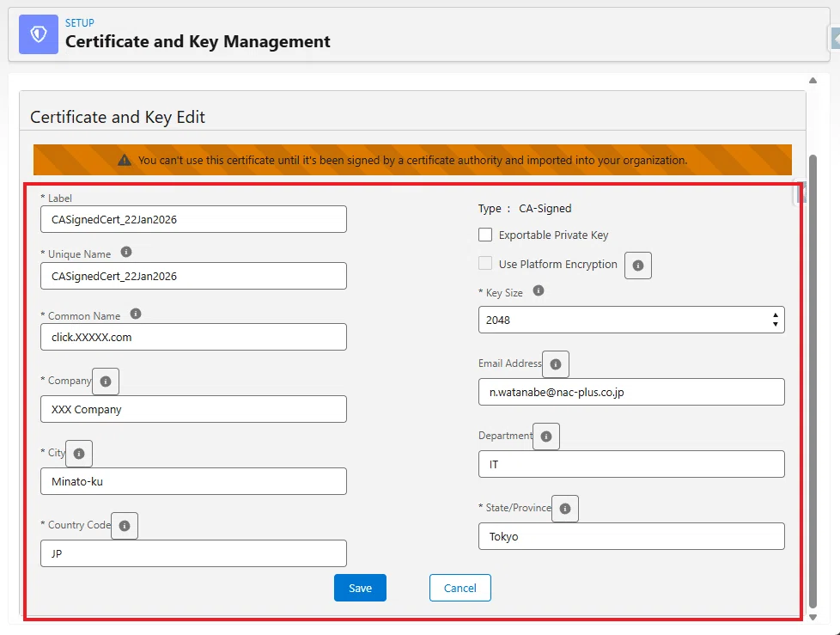Image resolution: width=840 pixels, height=635 pixels.
Task: Click the CA-Signed type value
Action: point(545,209)
